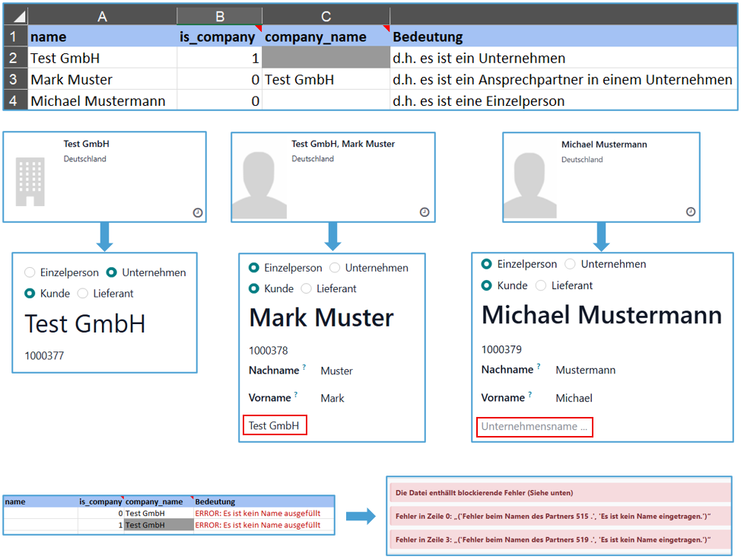Image resolution: width=741 pixels, height=560 pixels.
Task: Select row 3 header in the spreadsheet
Action: coord(13,79)
